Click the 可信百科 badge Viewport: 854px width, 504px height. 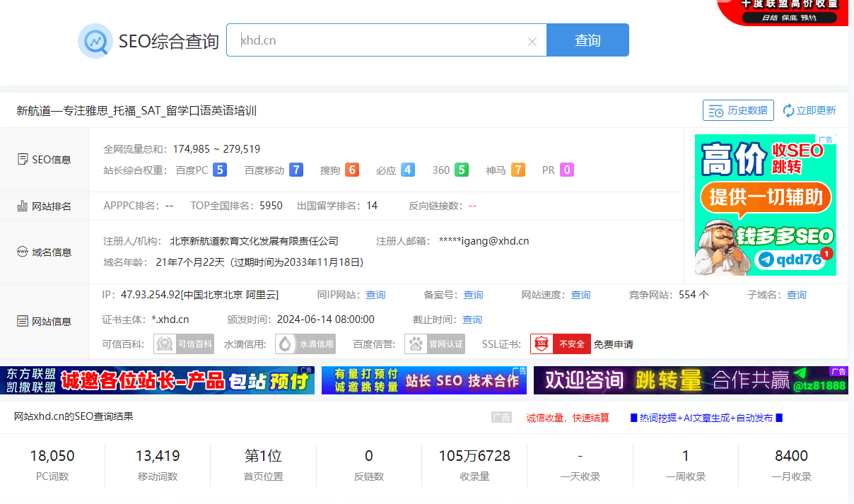pos(183,344)
